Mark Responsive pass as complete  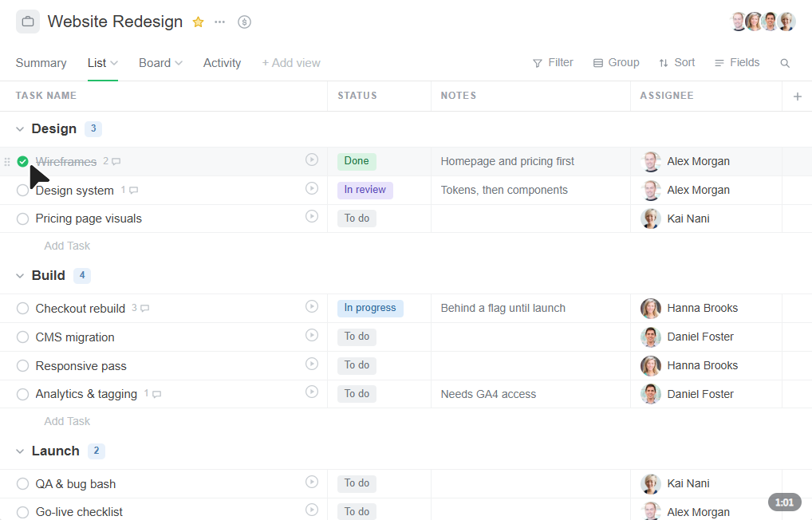point(23,366)
